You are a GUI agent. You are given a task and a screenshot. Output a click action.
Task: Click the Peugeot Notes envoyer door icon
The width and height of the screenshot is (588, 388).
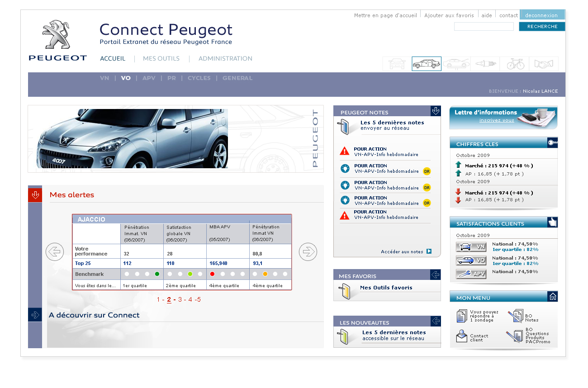344,126
